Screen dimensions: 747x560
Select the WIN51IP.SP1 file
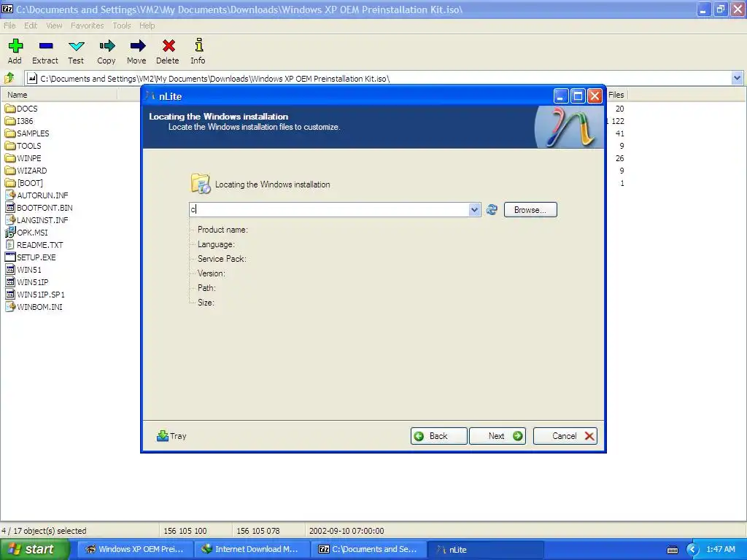tap(35, 295)
